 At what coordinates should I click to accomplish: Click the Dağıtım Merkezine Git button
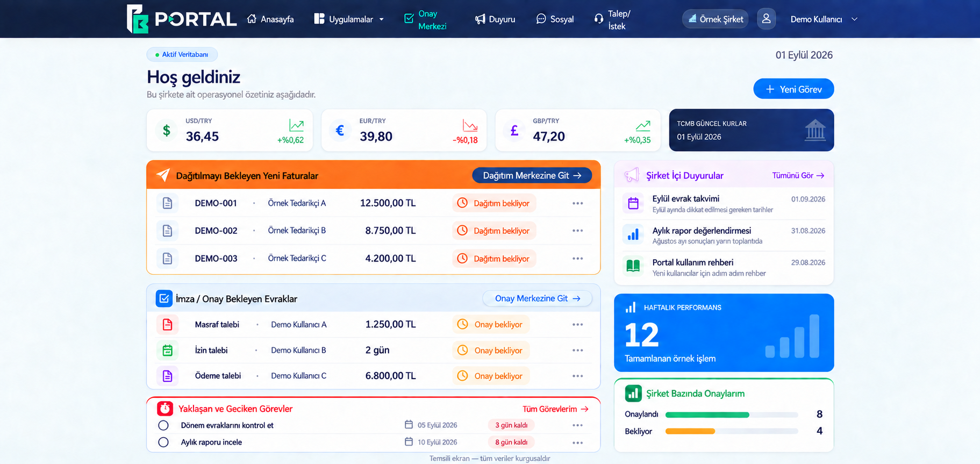pos(532,175)
